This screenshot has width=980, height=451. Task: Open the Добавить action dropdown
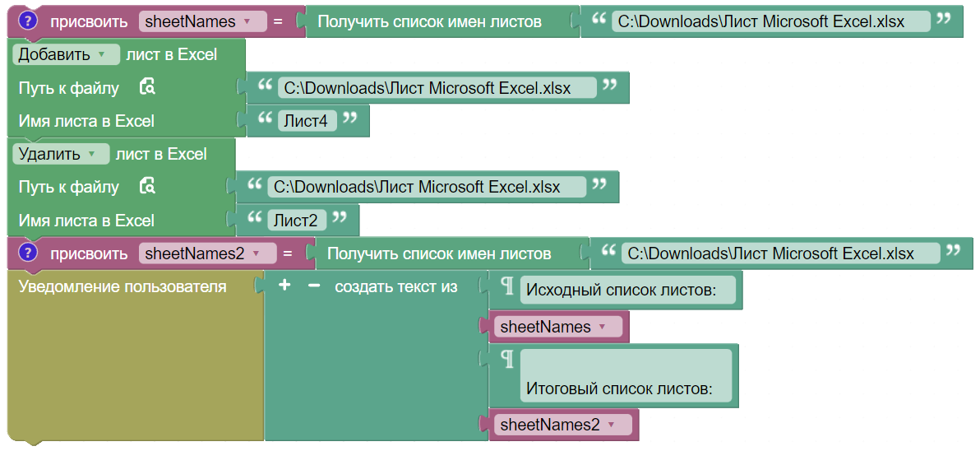66,54
